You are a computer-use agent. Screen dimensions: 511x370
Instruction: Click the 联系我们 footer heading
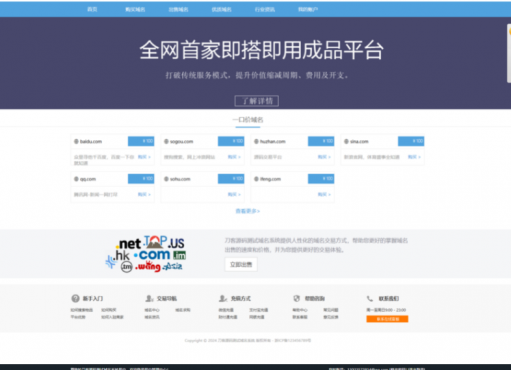(x=389, y=298)
